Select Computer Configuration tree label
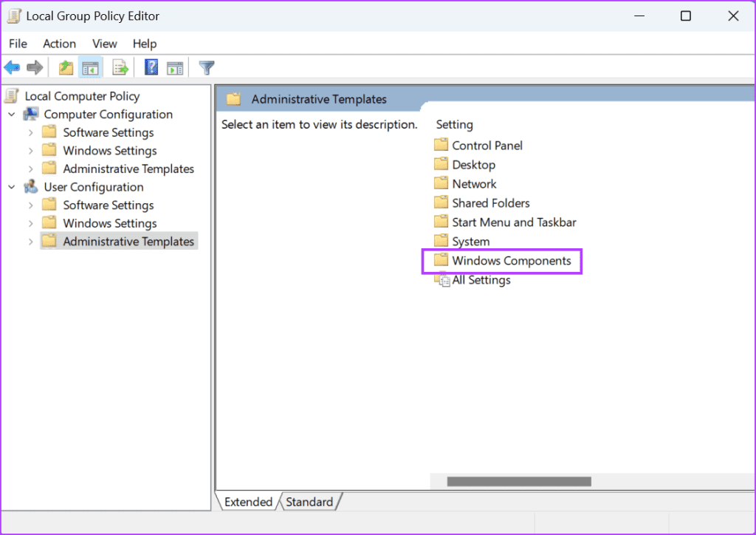 pos(108,115)
